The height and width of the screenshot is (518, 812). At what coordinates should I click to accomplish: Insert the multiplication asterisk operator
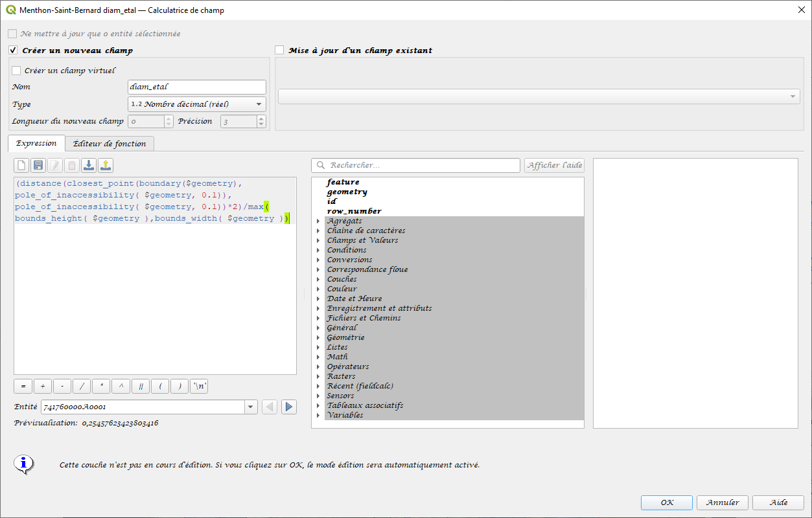(x=100, y=386)
